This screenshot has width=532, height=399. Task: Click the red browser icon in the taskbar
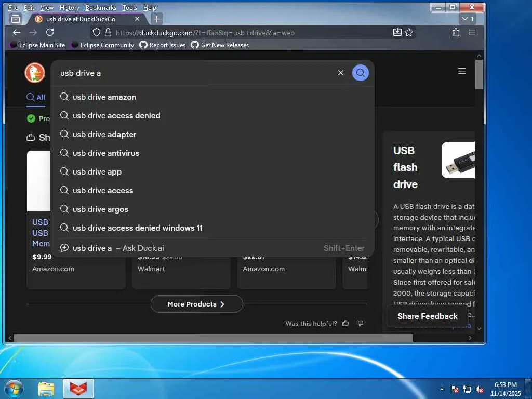tap(78, 389)
